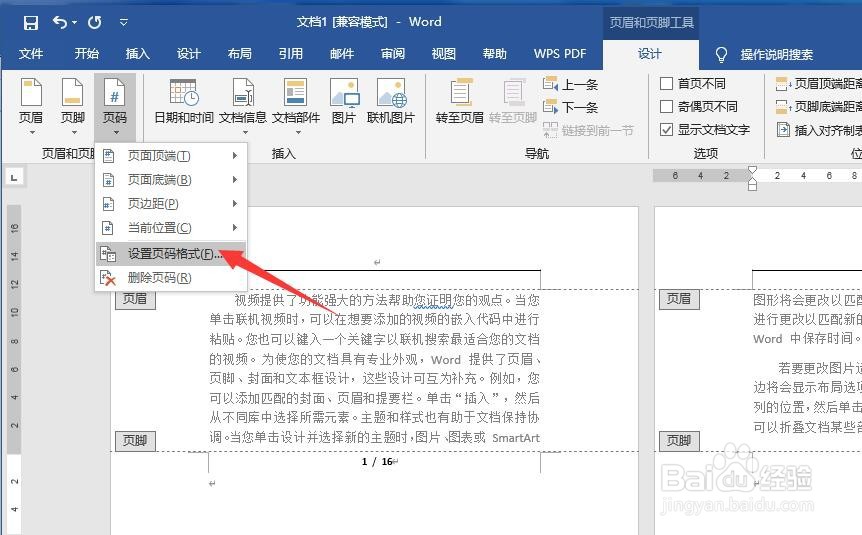
Task: Click the first page 页脚 tag label
Action: [x=135, y=440]
